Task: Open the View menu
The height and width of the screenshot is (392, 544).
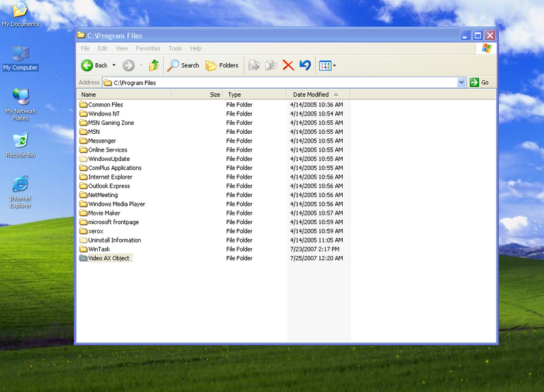Action: pos(122,48)
